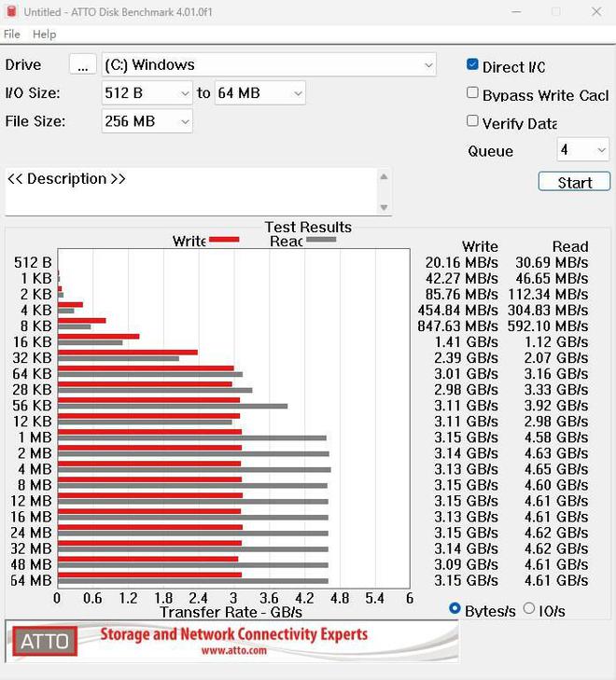Click the 4 MB row gray read bar
This screenshot has width=616, height=680.
(194, 470)
